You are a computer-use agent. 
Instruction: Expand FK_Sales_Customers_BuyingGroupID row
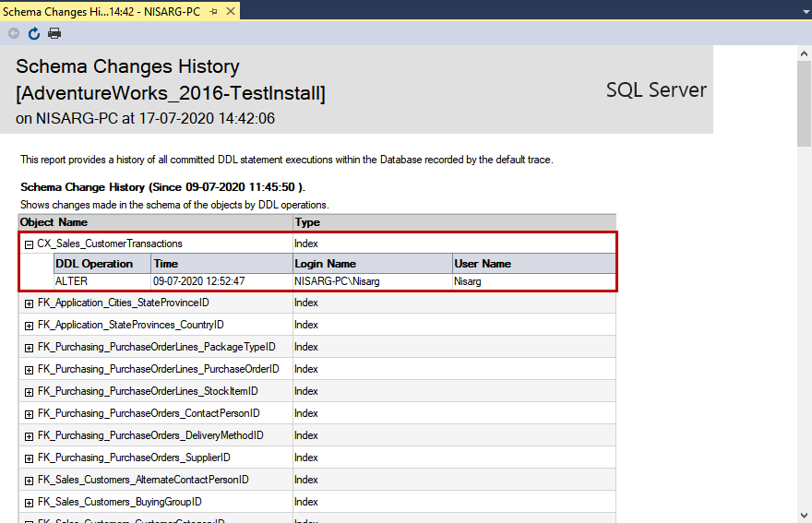(29, 502)
